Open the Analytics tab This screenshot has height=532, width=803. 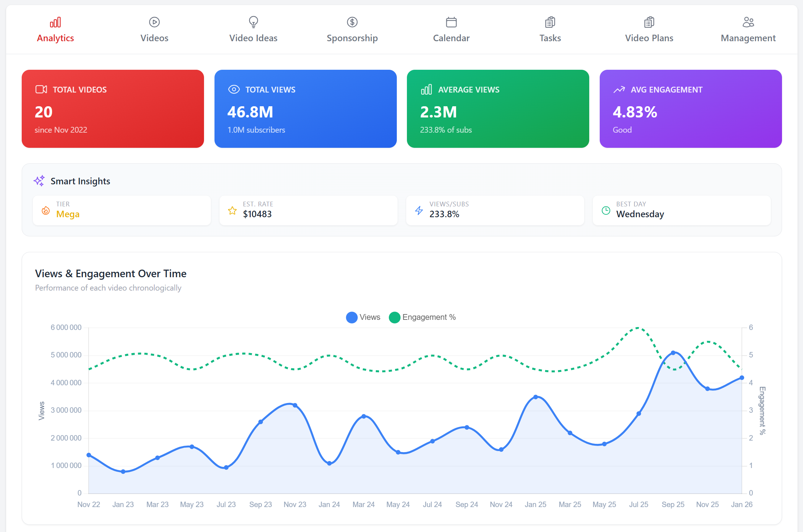pyautogui.click(x=55, y=30)
